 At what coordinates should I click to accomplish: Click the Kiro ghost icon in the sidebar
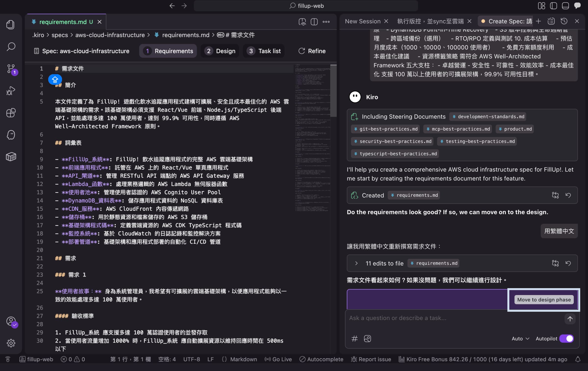tap(11, 135)
